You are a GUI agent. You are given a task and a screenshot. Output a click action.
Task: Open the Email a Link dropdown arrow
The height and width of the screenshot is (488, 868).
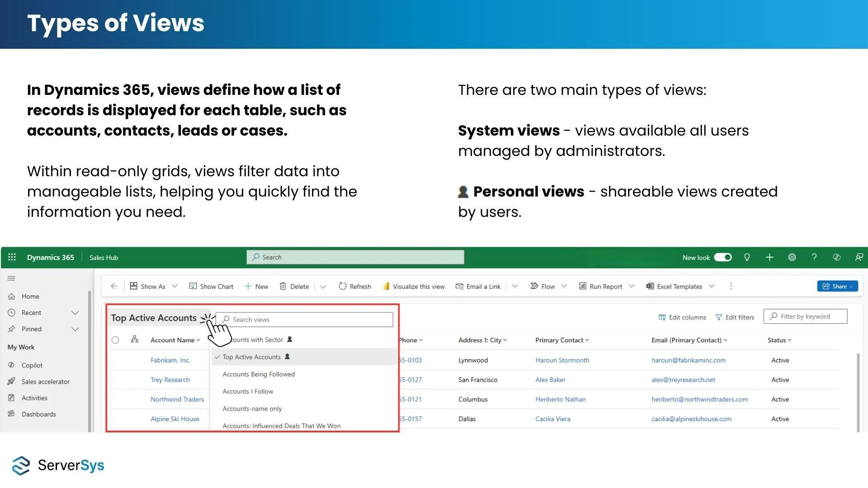514,286
